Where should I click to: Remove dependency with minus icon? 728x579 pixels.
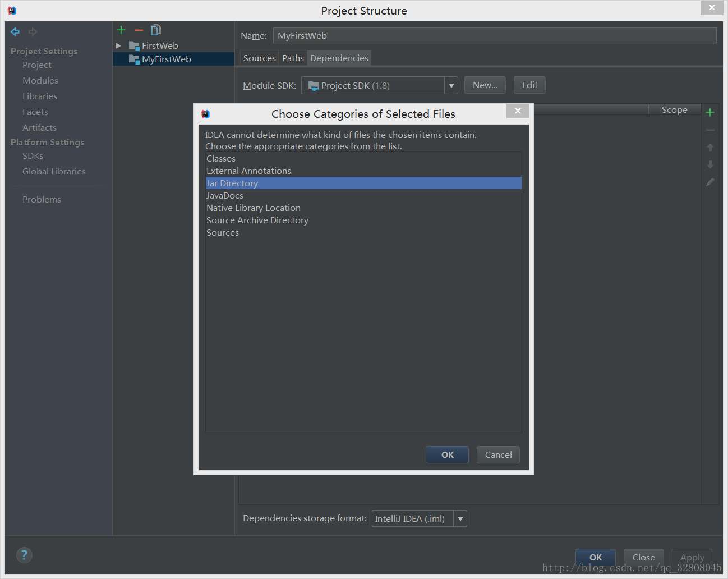tap(710, 130)
